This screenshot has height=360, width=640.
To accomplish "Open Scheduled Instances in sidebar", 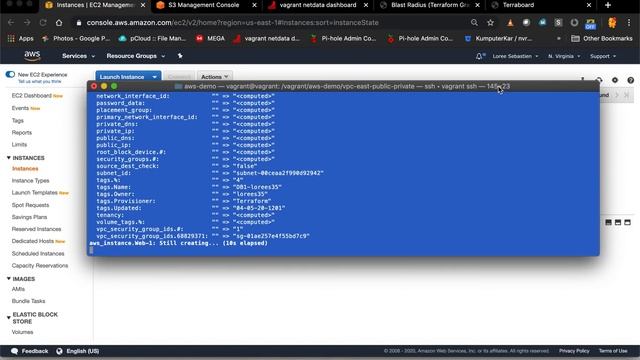I will [x=38, y=253].
